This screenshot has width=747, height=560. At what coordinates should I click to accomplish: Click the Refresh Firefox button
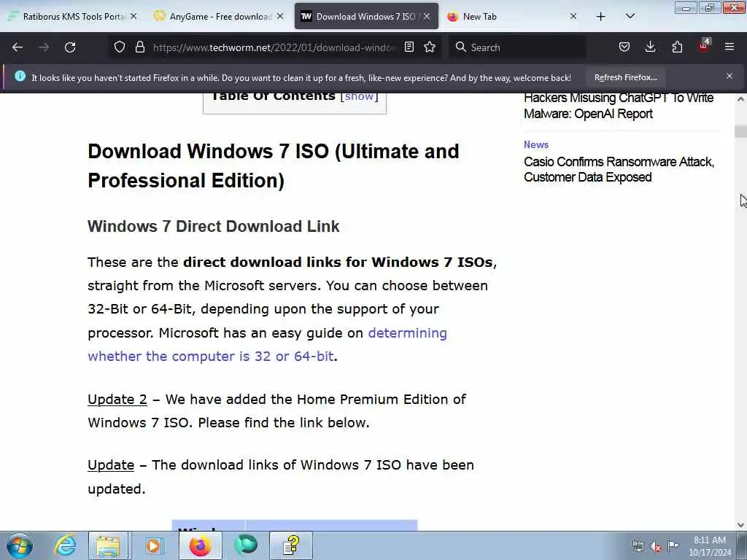coord(625,77)
